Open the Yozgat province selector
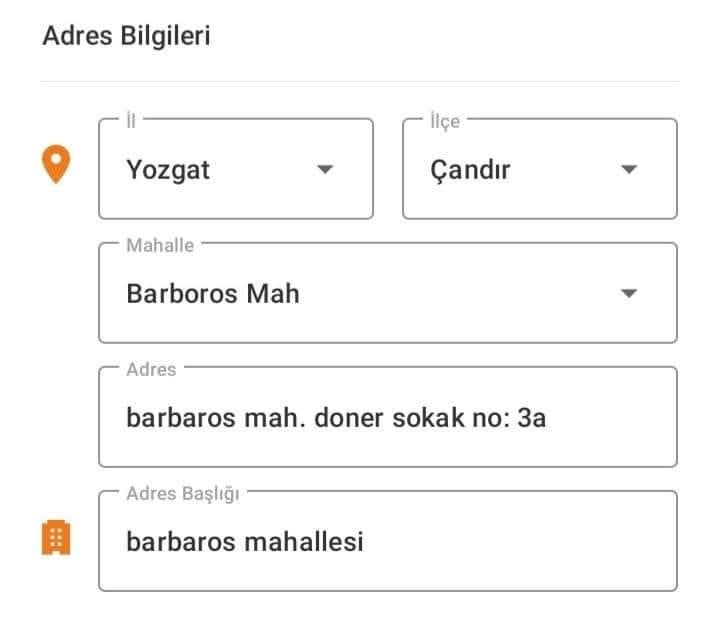The width and height of the screenshot is (720, 626). [236, 169]
